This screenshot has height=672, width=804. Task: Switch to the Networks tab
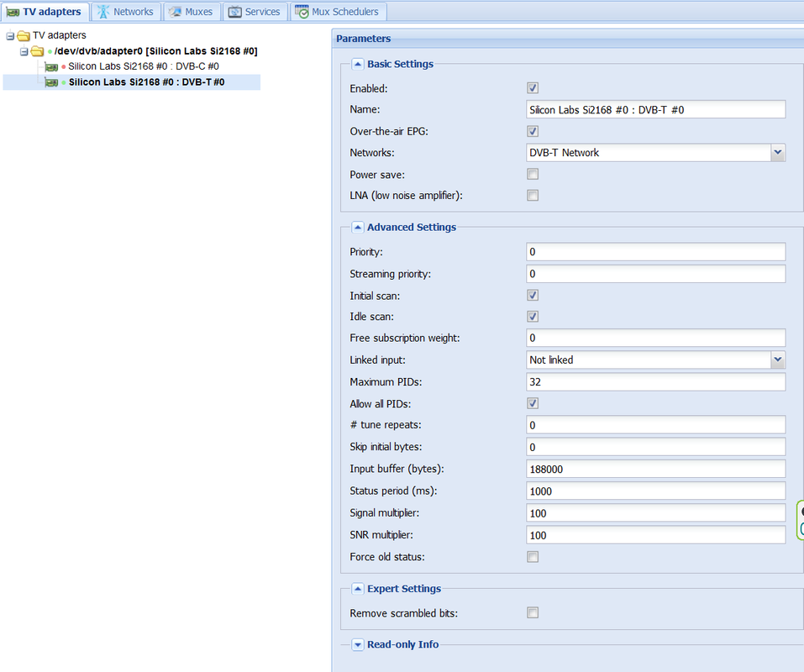point(126,12)
